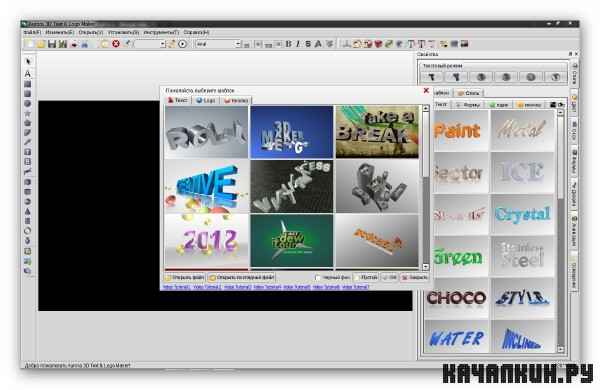Click the star shape tool in left toolbar
600x390 pixels.
[x=28, y=113]
